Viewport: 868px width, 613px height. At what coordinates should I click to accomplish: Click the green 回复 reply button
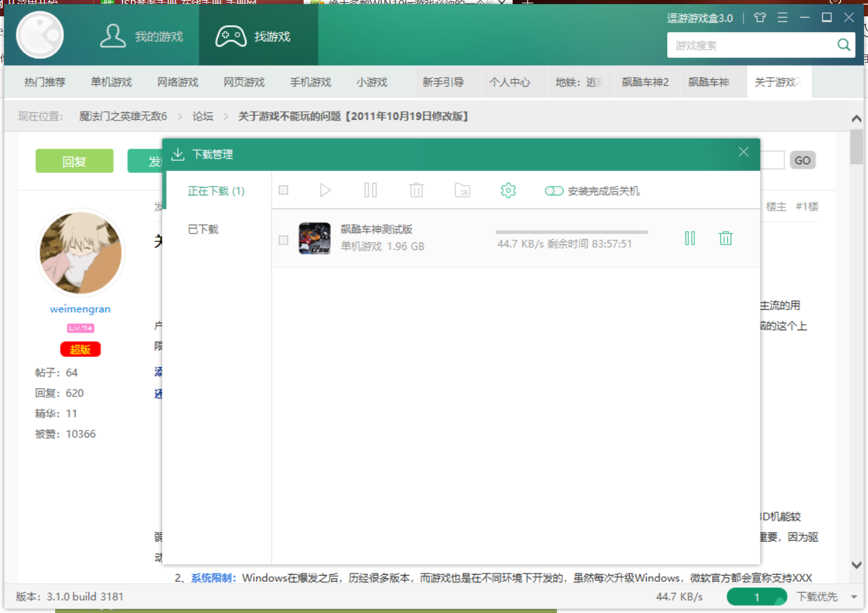[74, 161]
